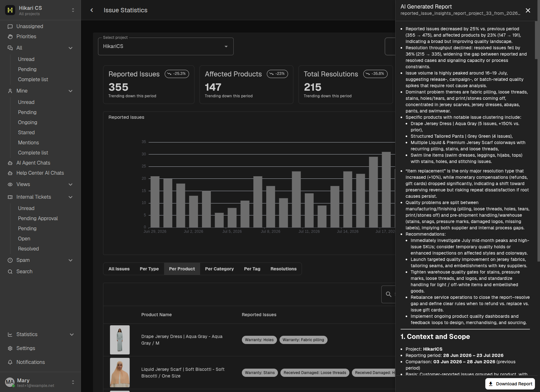Click the report panel vertical scrollbar
This screenshot has width=540, height=392.
(x=536, y=40)
